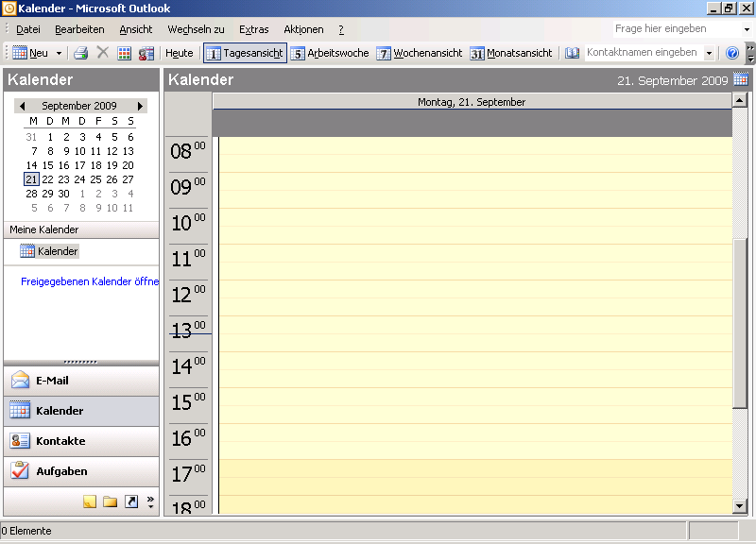Open the Wechseln zu menu

coord(196,29)
